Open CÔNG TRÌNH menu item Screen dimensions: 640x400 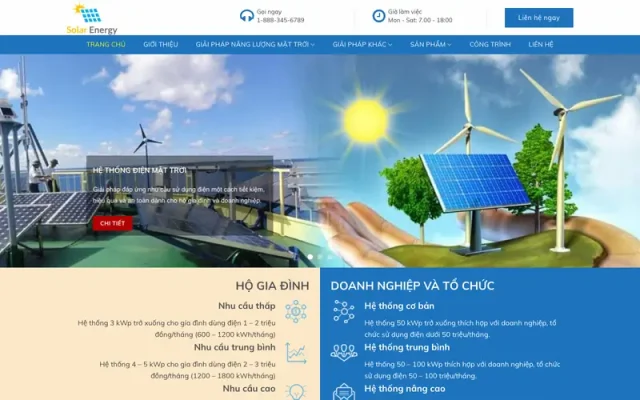490,44
